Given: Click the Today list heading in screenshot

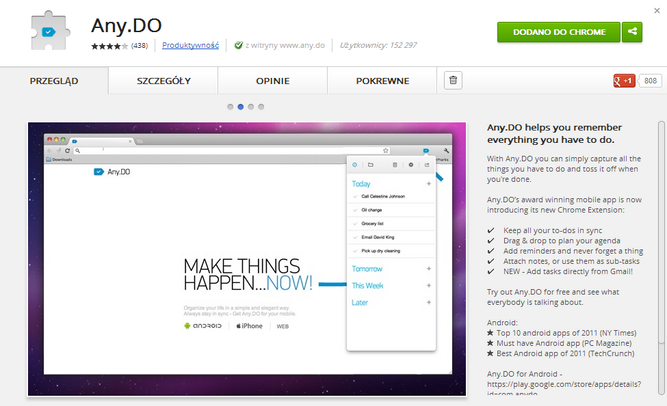Looking at the screenshot, I should point(361,184).
